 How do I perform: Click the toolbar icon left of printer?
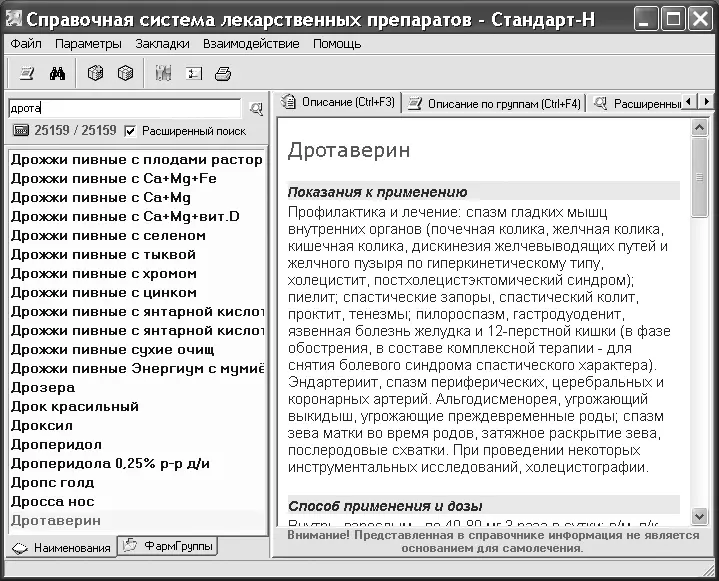193,73
